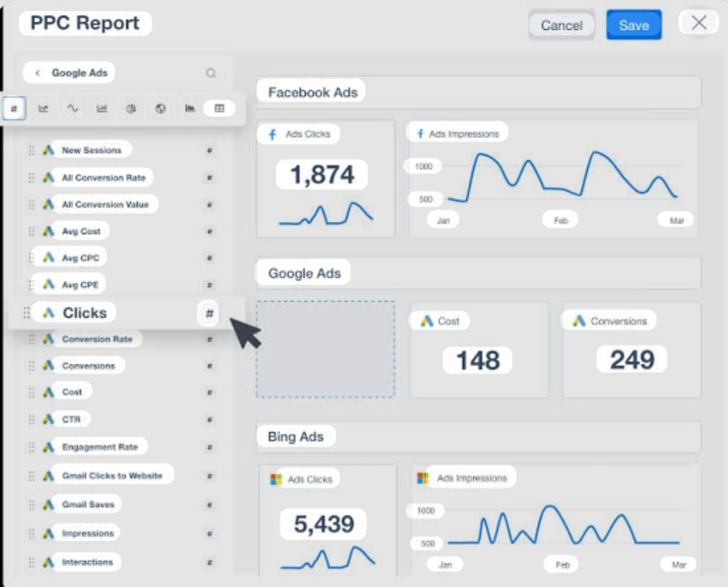Open the Bing Ads Impressions chart widget
This screenshot has width=728, height=587.
click(x=555, y=521)
